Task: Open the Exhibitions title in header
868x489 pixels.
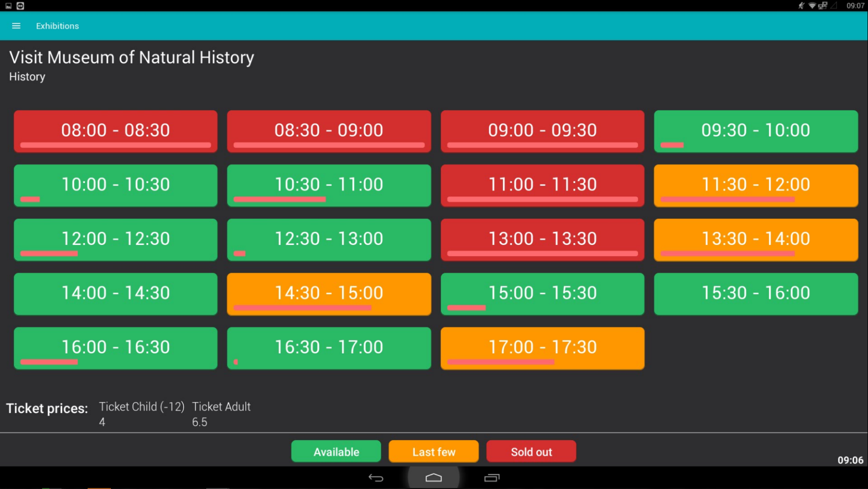Action: (57, 26)
